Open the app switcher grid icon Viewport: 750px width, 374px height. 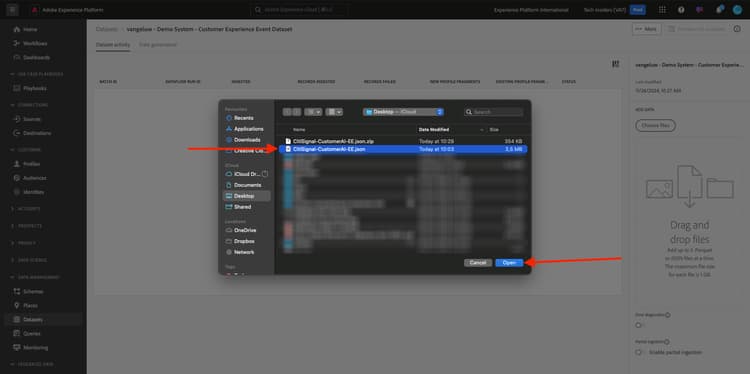point(662,10)
